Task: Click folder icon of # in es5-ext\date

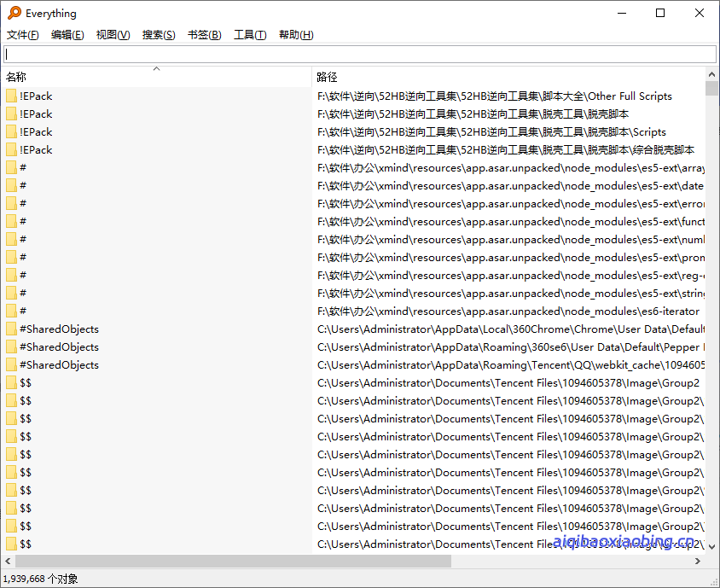Action: point(11,185)
